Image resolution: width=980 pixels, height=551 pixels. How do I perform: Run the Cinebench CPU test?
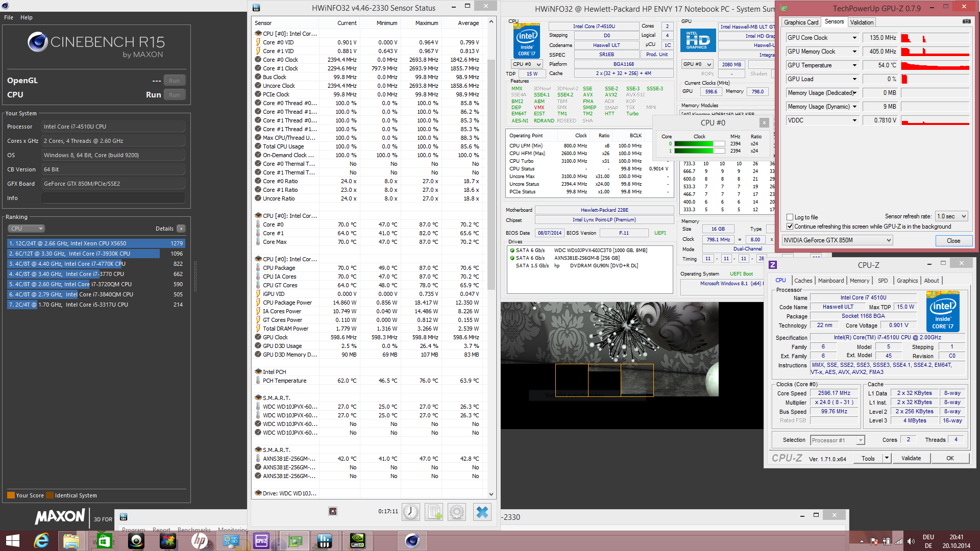pyautogui.click(x=174, y=95)
